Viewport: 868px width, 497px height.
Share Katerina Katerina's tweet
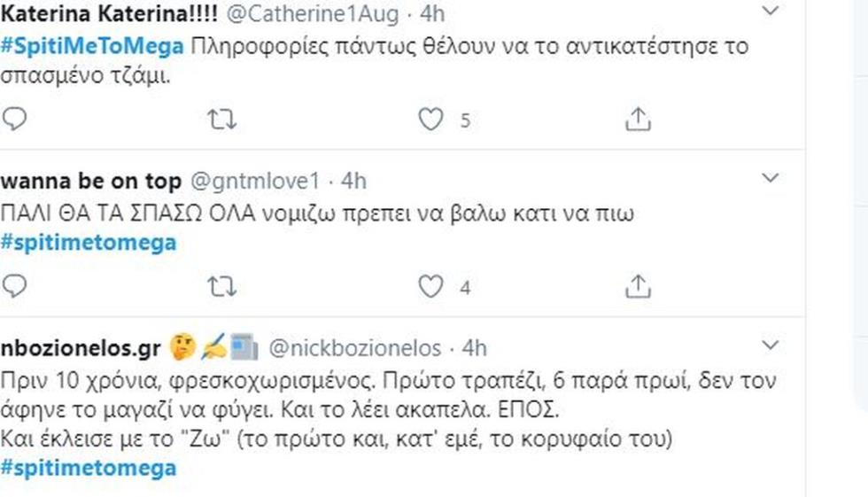point(638,119)
